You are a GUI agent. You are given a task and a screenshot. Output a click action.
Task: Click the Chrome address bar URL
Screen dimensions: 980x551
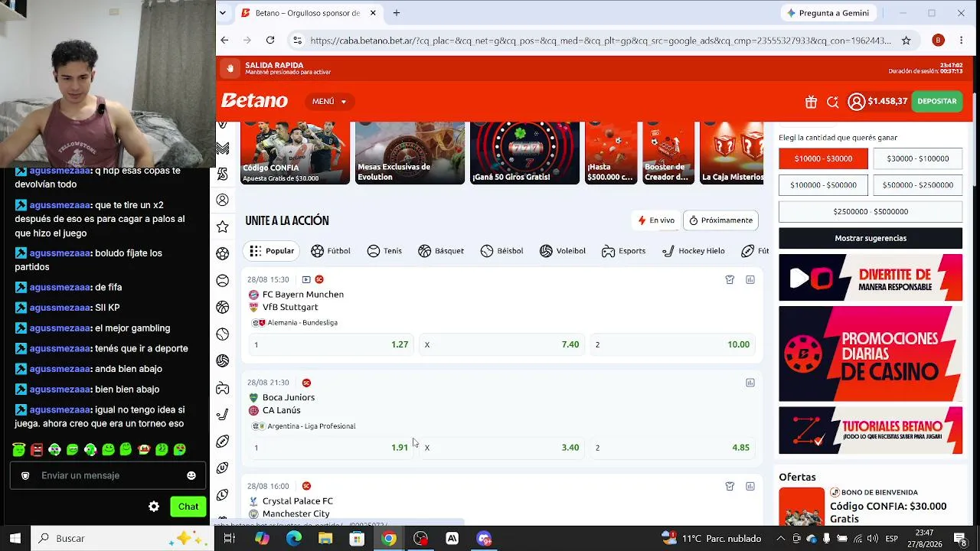tap(600, 41)
